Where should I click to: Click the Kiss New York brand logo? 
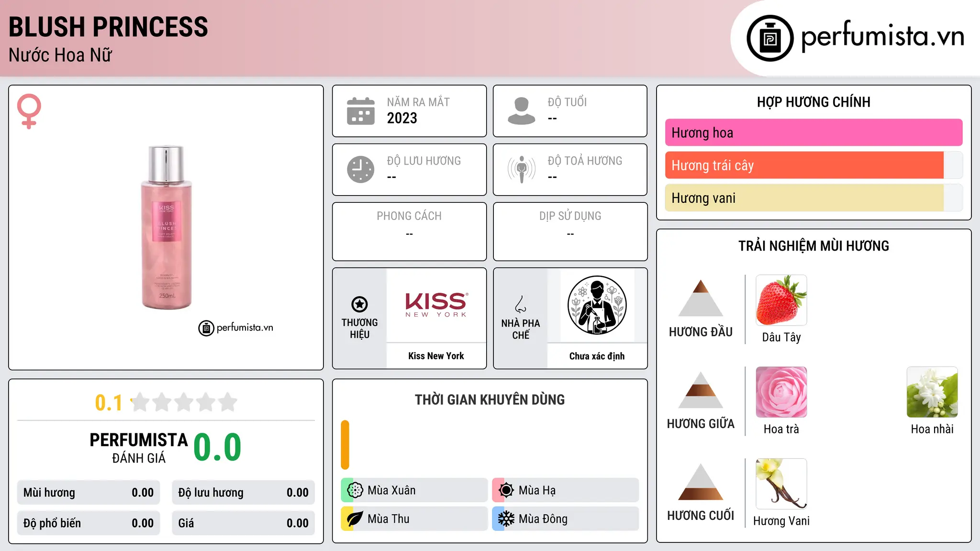click(436, 305)
